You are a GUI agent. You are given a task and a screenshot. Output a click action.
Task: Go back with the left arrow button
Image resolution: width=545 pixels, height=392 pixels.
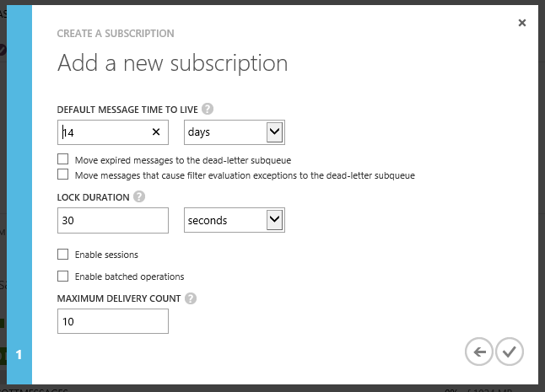click(479, 352)
